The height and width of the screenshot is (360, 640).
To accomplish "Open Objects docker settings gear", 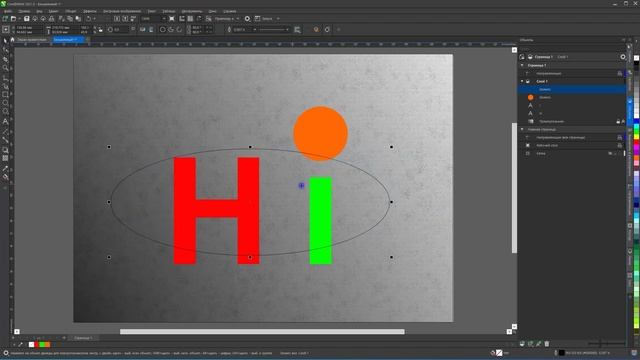I will (623, 57).
